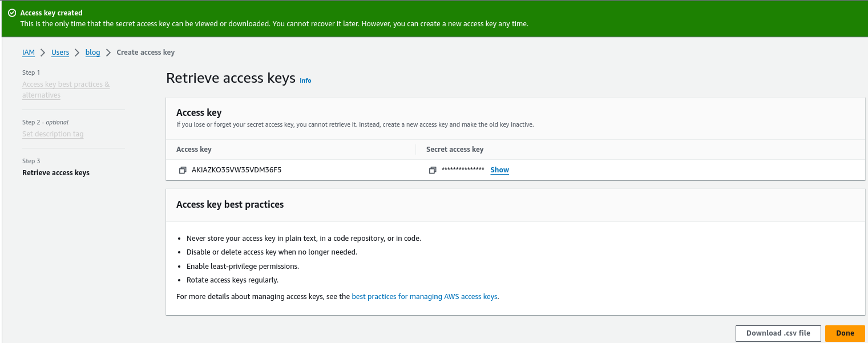Go to IAM in the breadcrumb

29,53
